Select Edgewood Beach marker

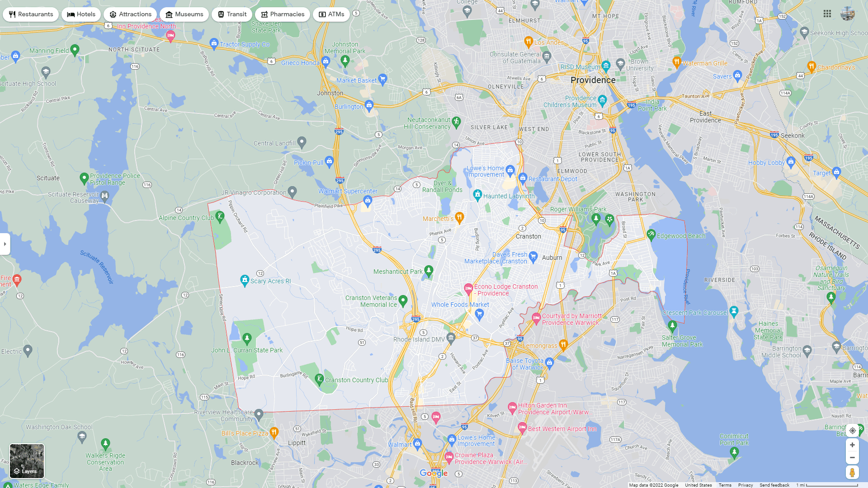click(x=651, y=235)
